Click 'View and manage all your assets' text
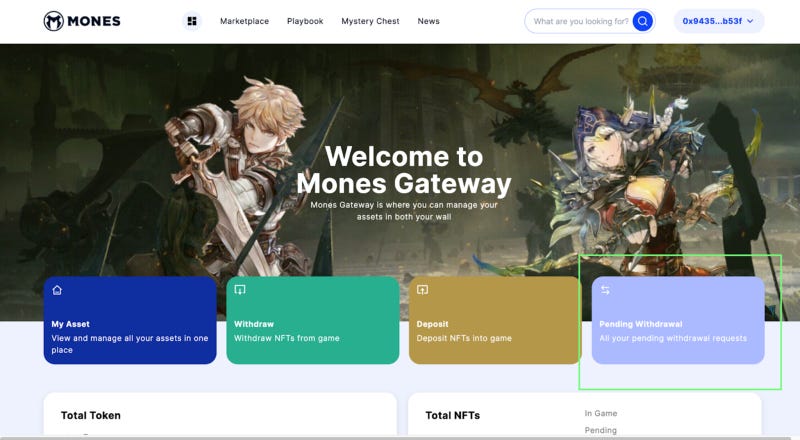Image resolution: width=800 pixels, height=440 pixels. [x=130, y=344]
